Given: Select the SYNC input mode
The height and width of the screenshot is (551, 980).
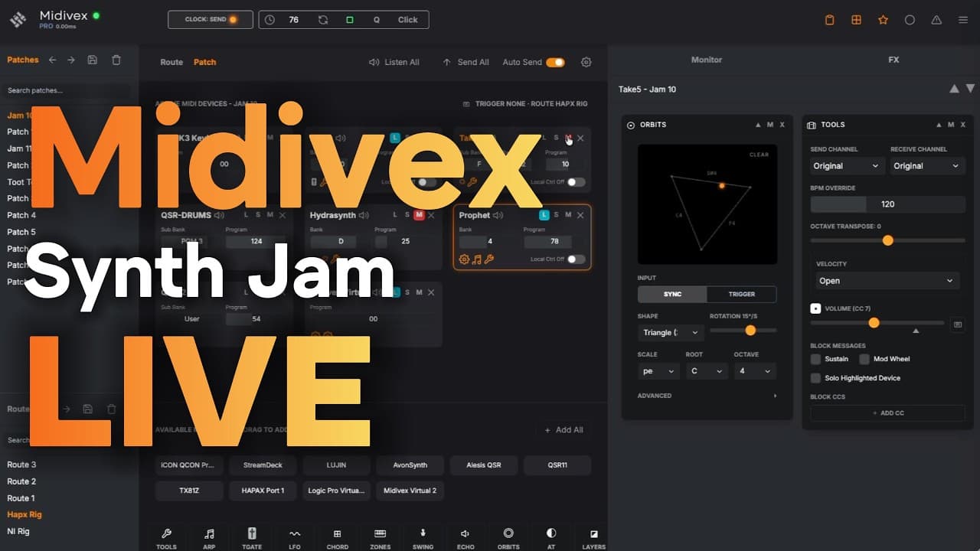Looking at the screenshot, I should tap(672, 294).
